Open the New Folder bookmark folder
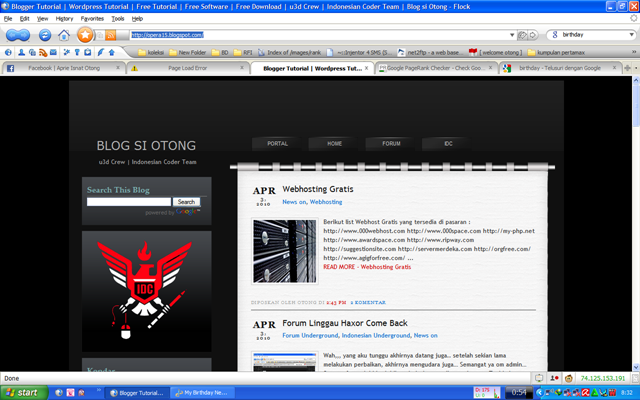 tap(188, 52)
